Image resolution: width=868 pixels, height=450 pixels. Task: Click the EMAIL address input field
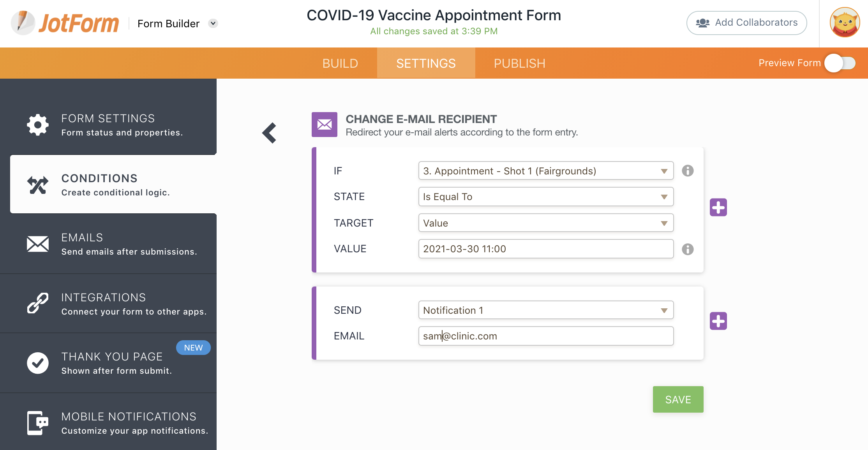(545, 336)
